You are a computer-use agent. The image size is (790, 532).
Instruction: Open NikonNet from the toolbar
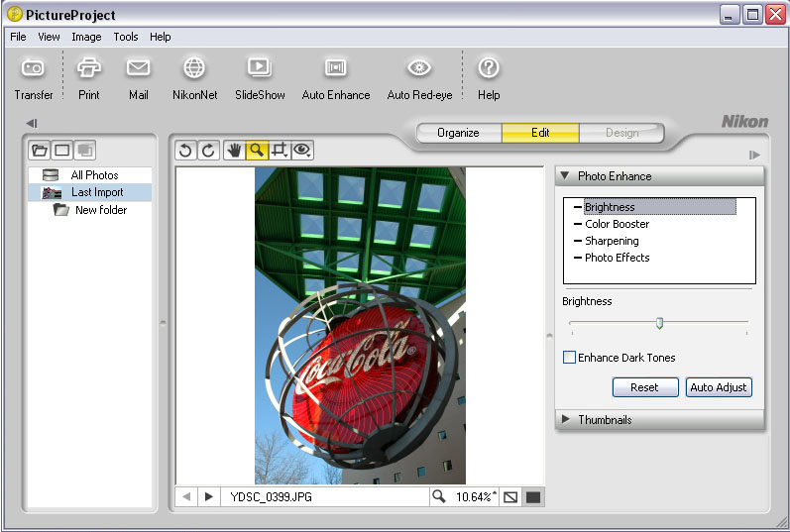tap(194, 68)
